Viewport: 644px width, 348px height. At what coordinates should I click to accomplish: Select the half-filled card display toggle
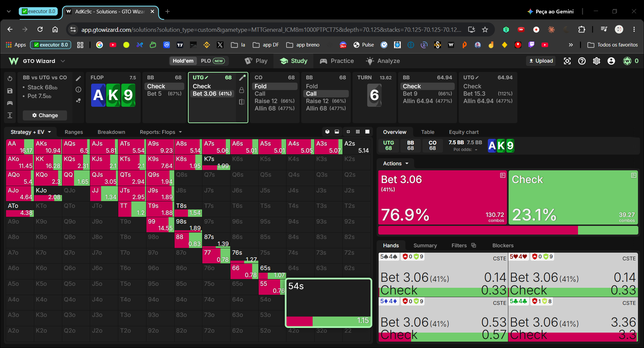337,132
